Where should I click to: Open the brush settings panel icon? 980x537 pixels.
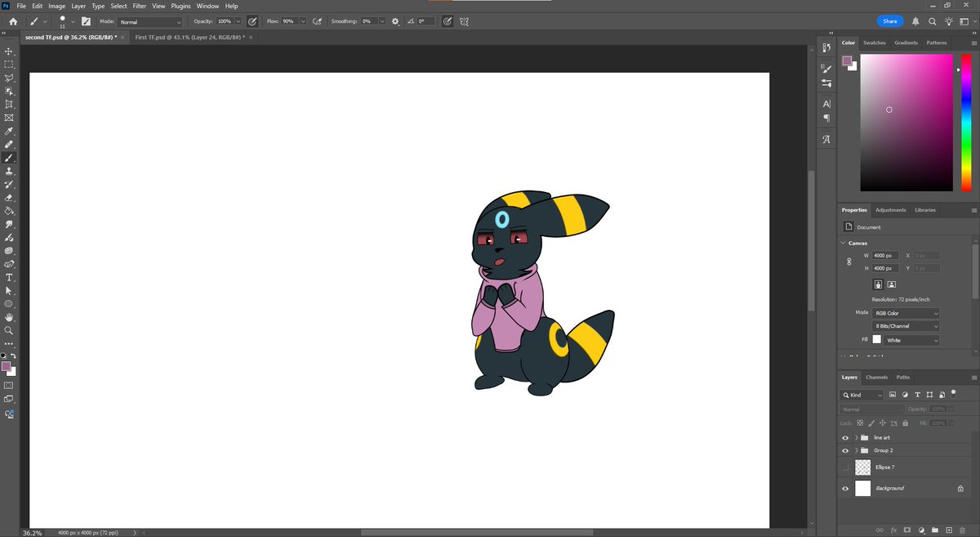[86, 21]
